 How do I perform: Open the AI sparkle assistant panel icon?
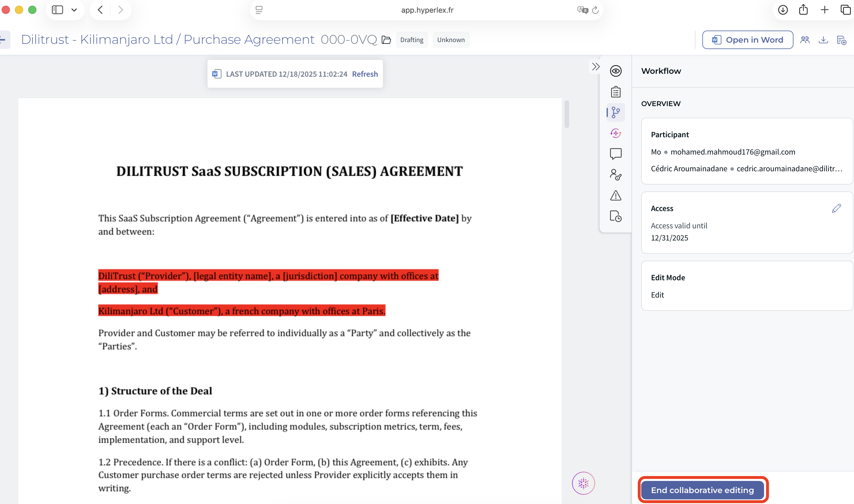coord(615,133)
